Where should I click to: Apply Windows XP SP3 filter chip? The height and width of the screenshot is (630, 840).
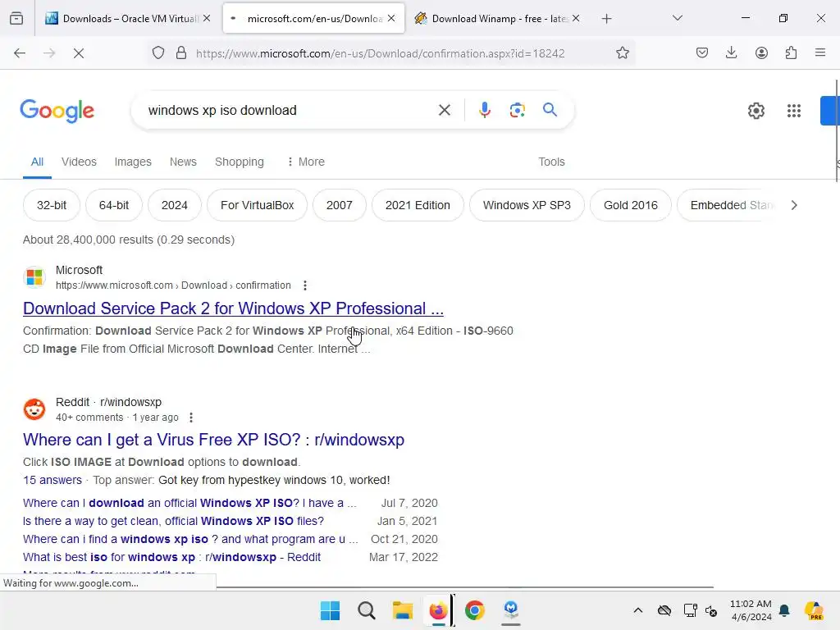tap(527, 205)
